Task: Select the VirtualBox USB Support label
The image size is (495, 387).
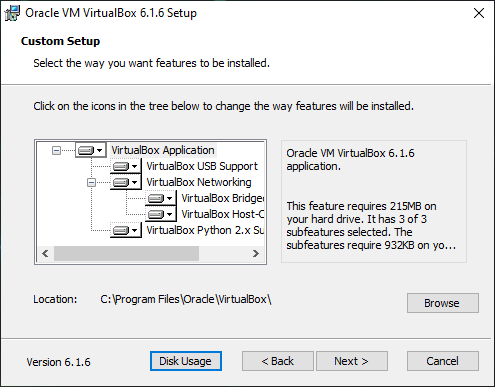Action: 202,166
